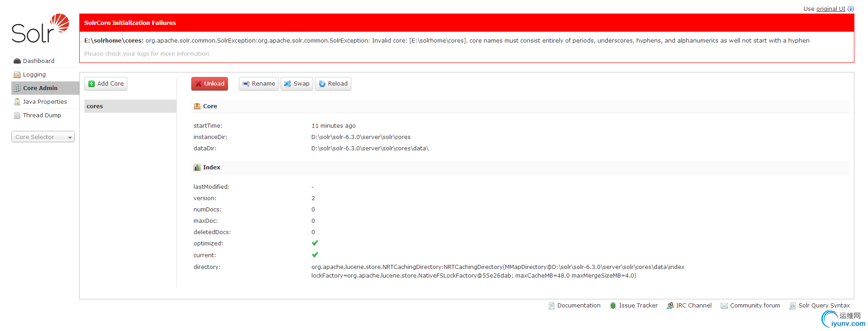Open the Issue Tracker link
This screenshot has width=868, height=331.
638,306
